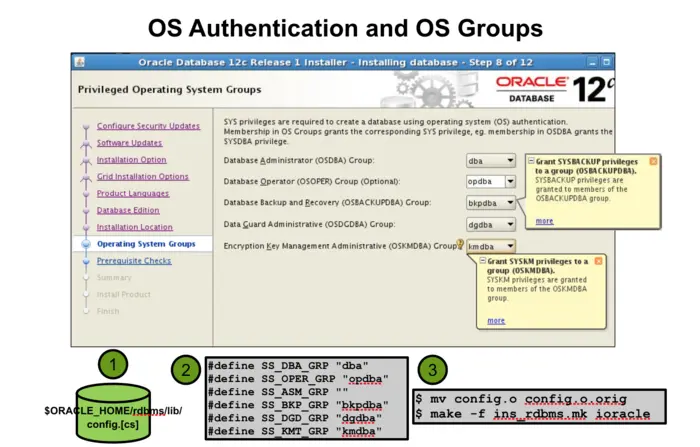The height and width of the screenshot is (447, 700).
Task: Click the Data Guard Administrative Group label
Action: pyautogui.click(x=309, y=224)
